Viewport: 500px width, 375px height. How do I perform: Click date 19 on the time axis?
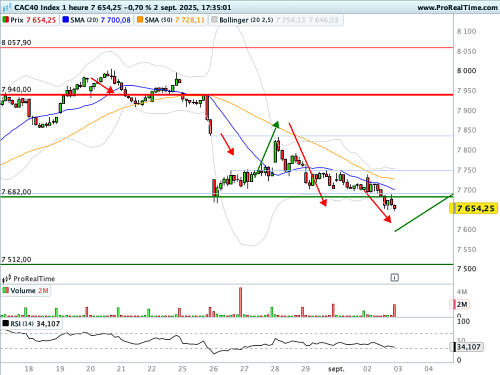click(60, 369)
